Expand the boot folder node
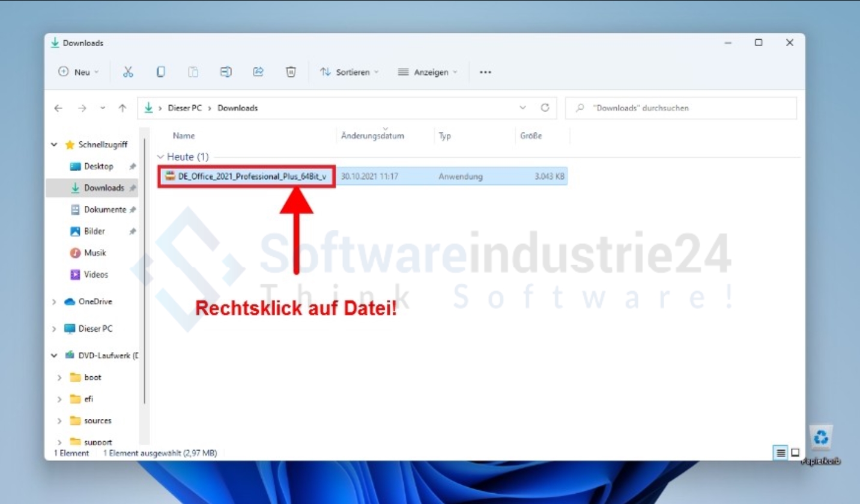 (59, 377)
